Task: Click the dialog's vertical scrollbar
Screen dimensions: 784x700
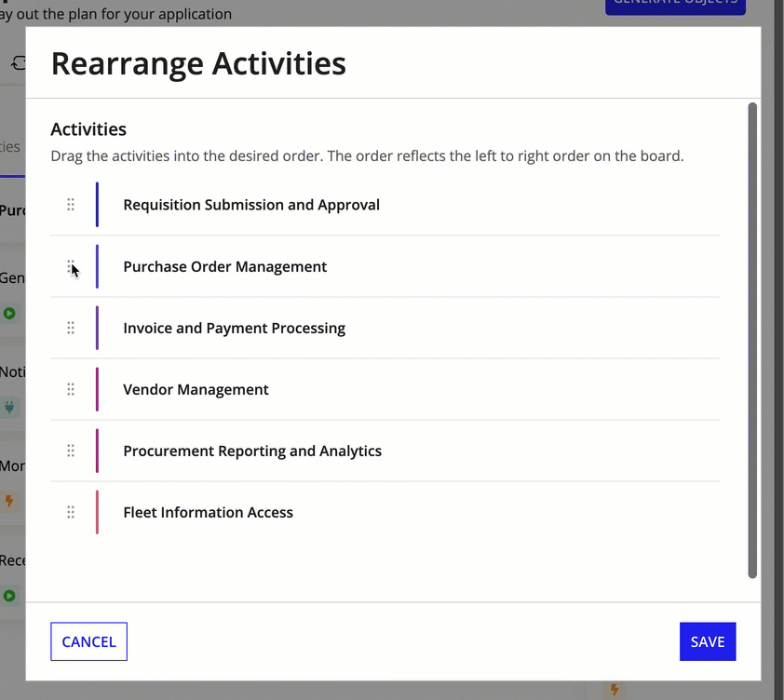Action: pyautogui.click(x=752, y=341)
